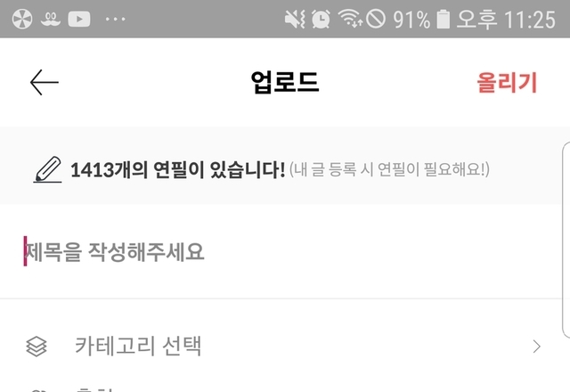Tap the alarm clock status icon
Screen dimensions: 570x392
tap(321, 19)
